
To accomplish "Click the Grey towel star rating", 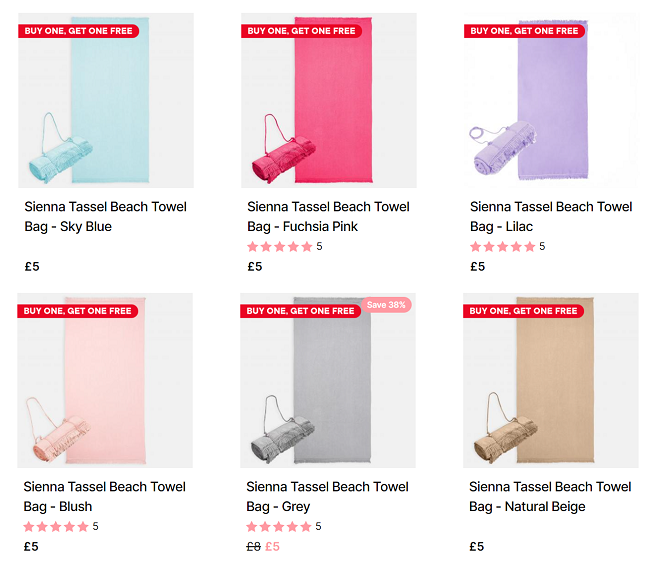I will coord(279,527).
